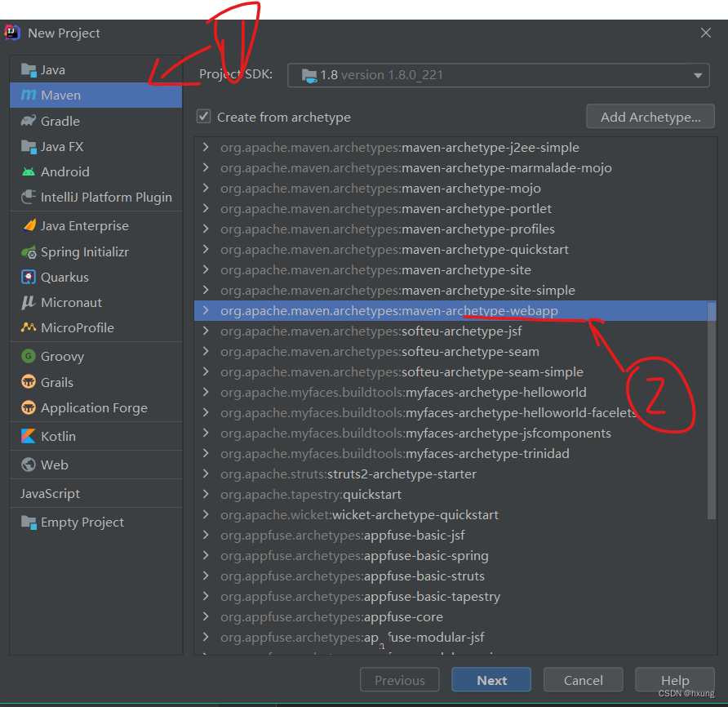Click the Java FX folder icon
728x707 pixels.
(x=29, y=147)
